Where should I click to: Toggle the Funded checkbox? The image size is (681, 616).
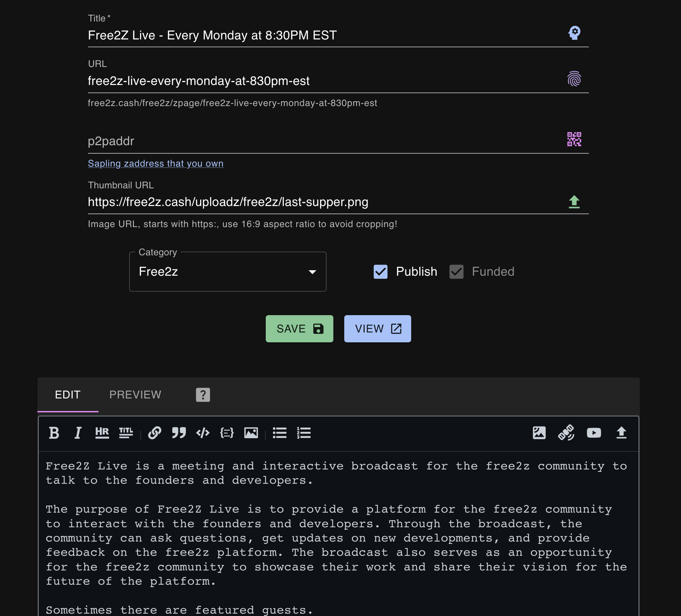[x=456, y=272]
